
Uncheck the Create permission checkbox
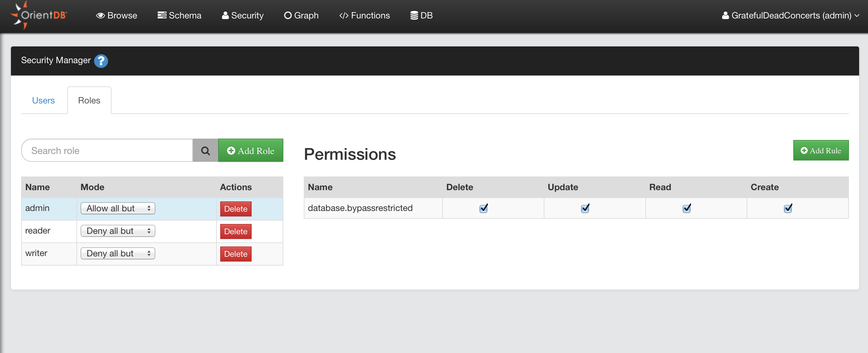788,208
